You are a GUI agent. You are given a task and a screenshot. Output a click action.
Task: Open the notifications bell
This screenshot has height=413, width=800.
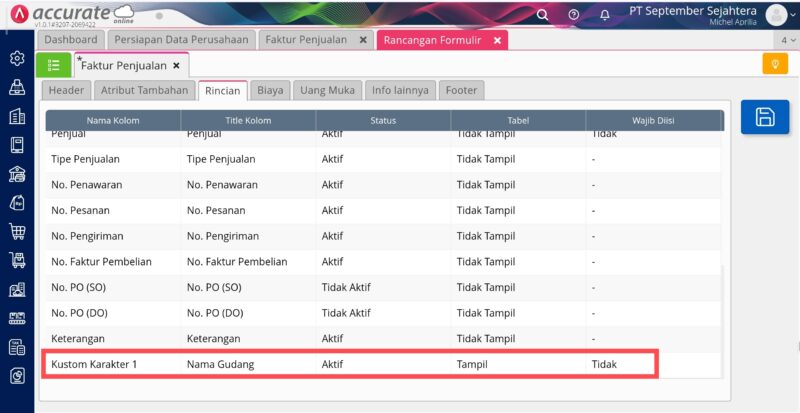click(604, 15)
